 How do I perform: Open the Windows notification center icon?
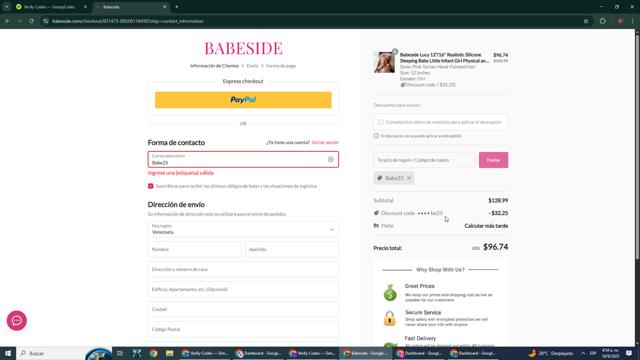pyautogui.click(x=629, y=353)
